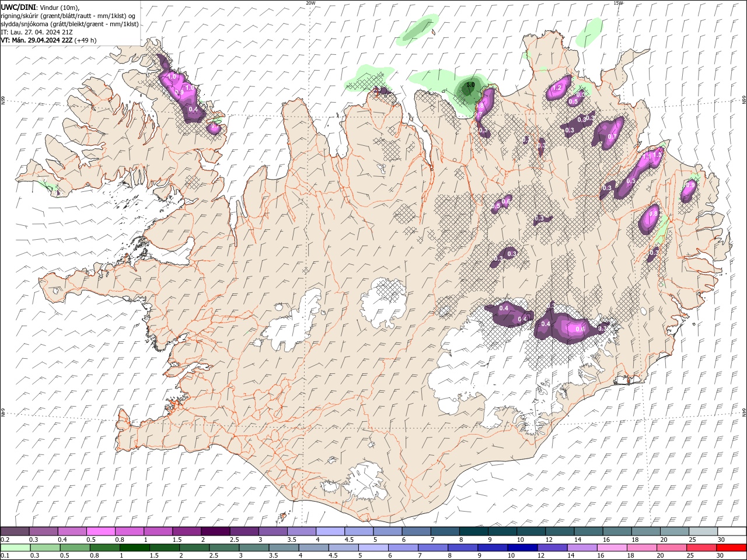The image size is (747, 560).
Task: Click the 'VT: Mán. 29.04.2024 22Z' valid time
Action: (x=36, y=40)
